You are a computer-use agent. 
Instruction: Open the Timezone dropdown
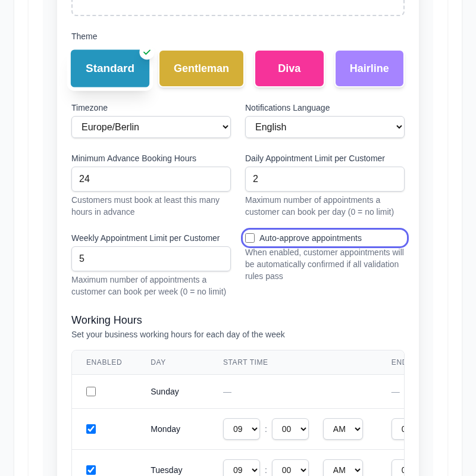151,127
